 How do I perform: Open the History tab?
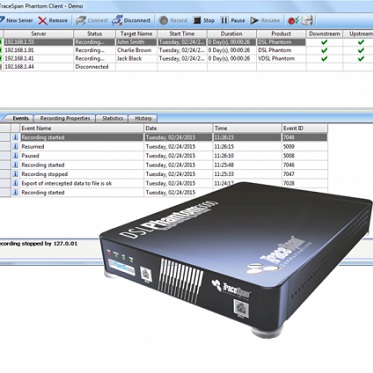click(143, 118)
